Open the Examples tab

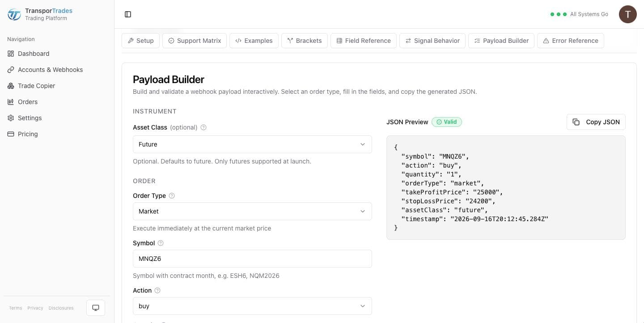254,41
